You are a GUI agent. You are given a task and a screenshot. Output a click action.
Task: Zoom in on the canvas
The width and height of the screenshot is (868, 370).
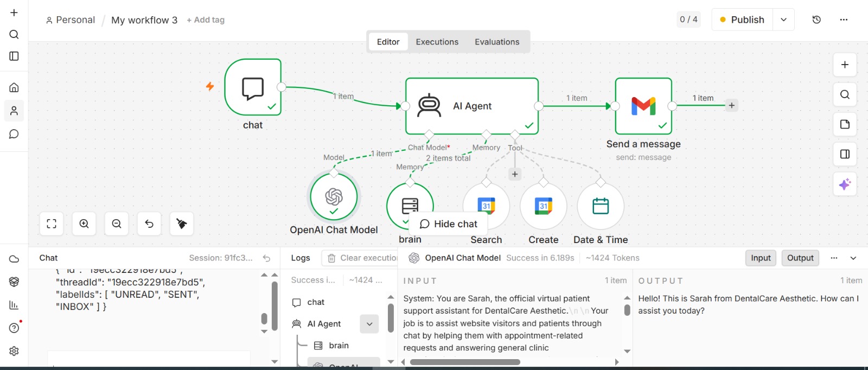click(84, 224)
